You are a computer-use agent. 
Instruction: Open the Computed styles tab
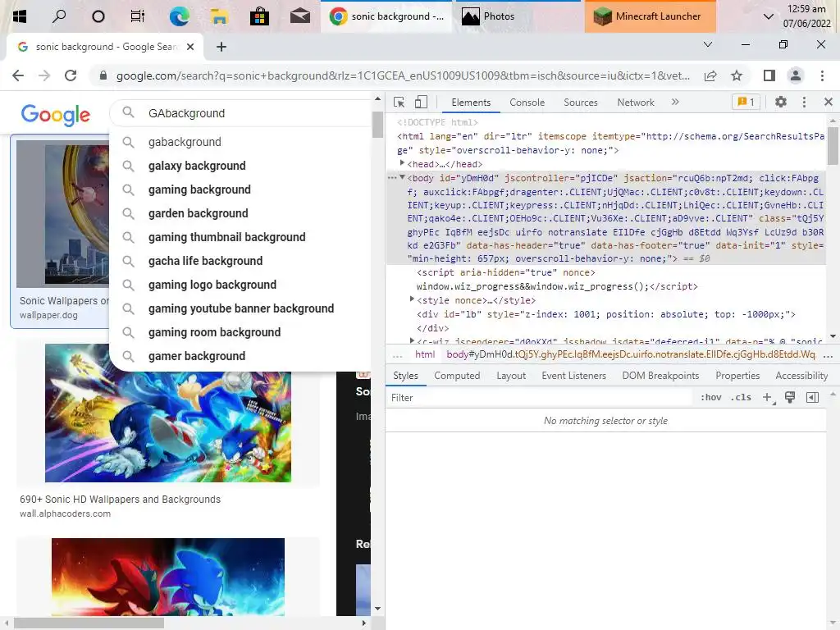pyautogui.click(x=457, y=376)
